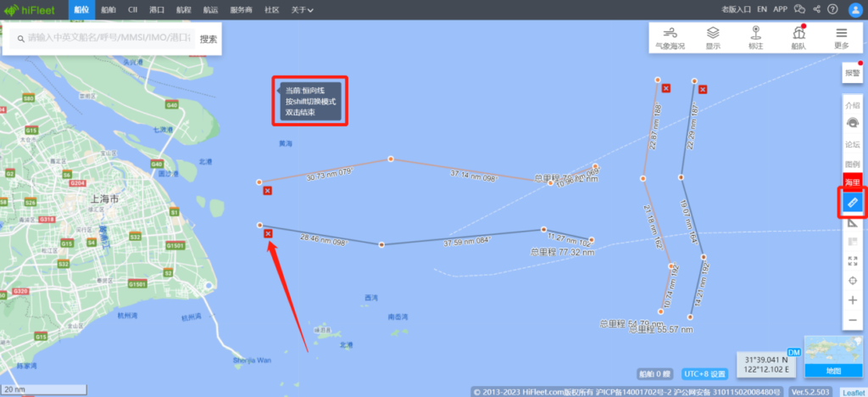
Task: Open the customer service headset icon
Action: (853, 124)
